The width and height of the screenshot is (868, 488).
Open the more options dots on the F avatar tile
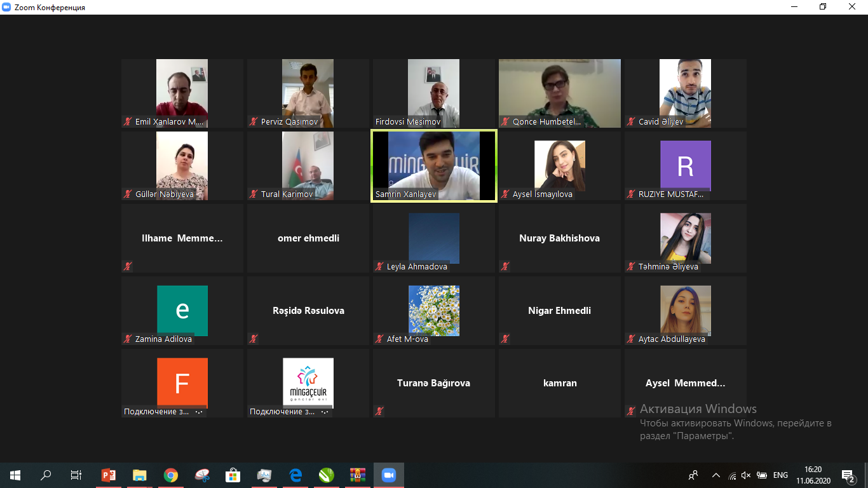pyautogui.click(x=198, y=412)
